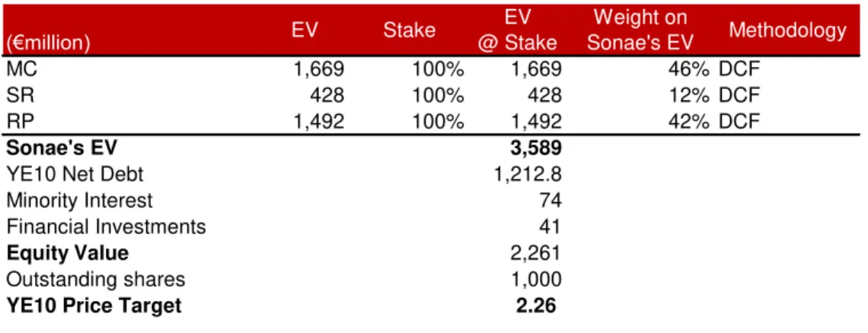The height and width of the screenshot is (333, 868).
Task: Select the Financial Investments value 41
Action: (x=550, y=227)
